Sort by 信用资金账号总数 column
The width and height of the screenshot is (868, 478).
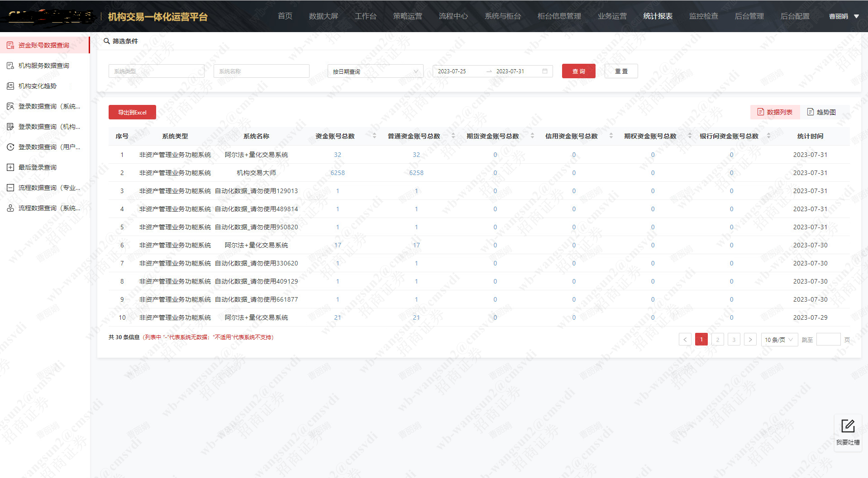pyautogui.click(x=611, y=136)
